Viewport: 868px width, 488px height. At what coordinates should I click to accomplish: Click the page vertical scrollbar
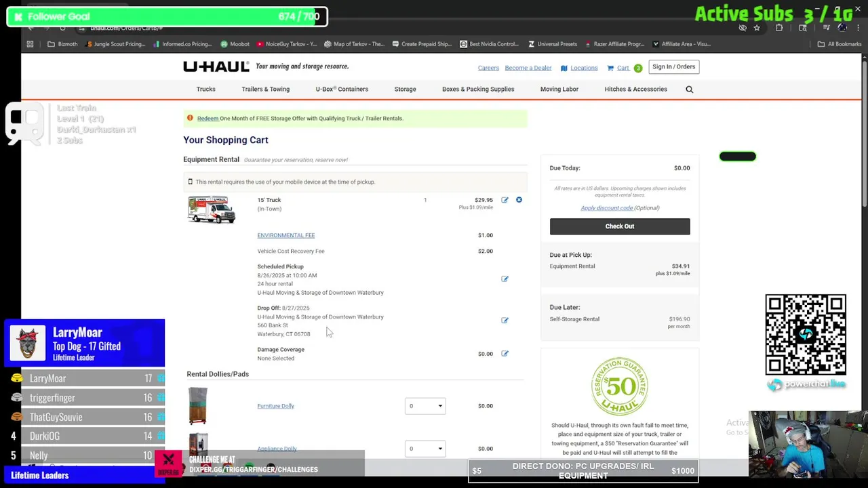pyautogui.click(x=865, y=136)
